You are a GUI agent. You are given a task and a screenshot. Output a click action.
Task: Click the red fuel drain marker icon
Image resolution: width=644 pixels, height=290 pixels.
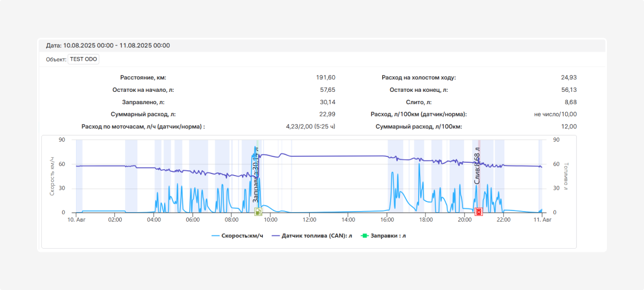click(x=479, y=212)
